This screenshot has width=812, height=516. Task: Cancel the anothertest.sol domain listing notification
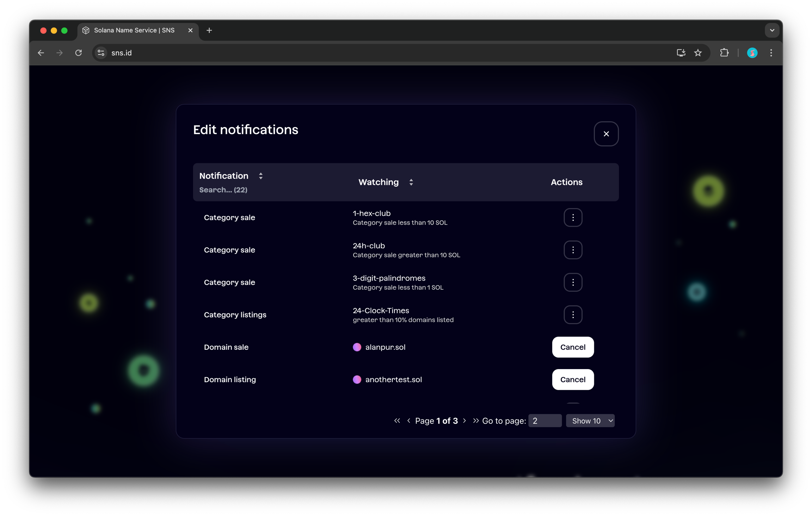point(573,379)
